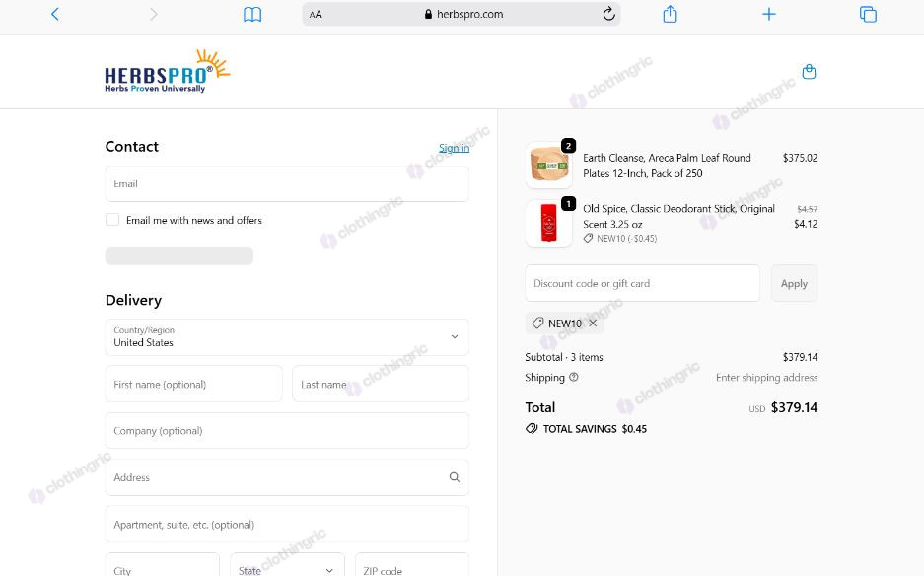924x576 pixels.
Task: Click the Company (optional) field
Action: tap(287, 431)
